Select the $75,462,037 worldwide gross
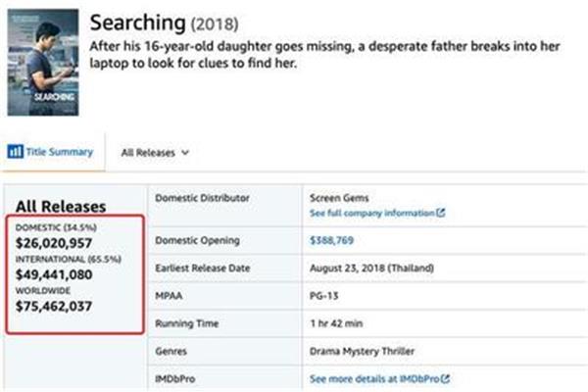This screenshot has width=588, height=392. 54,306
